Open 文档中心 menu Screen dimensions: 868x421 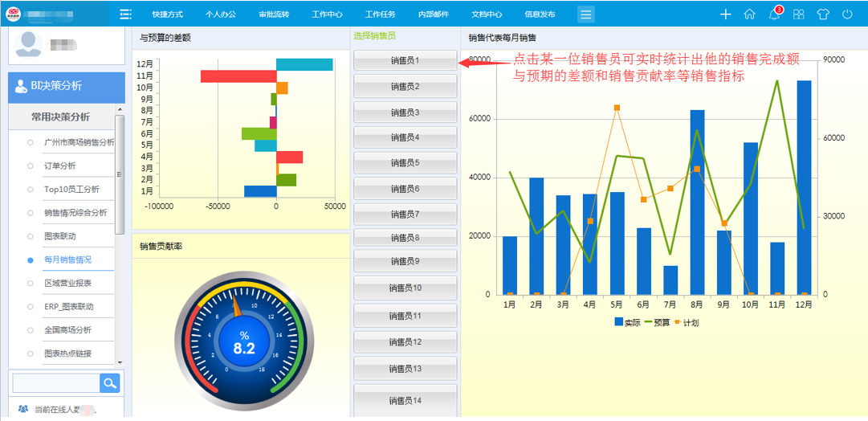487,14
